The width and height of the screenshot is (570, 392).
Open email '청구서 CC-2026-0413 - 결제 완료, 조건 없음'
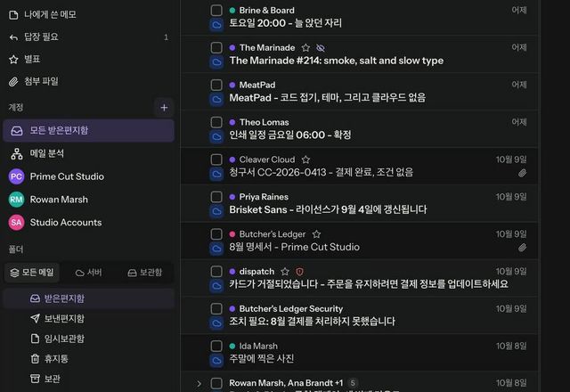(x=321, y=172)
